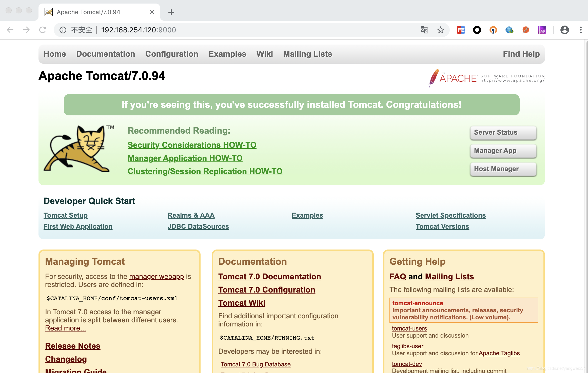Open the Wiki navigation item

coord(265,54)
